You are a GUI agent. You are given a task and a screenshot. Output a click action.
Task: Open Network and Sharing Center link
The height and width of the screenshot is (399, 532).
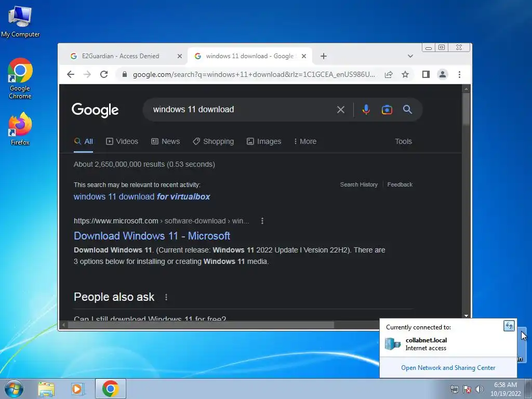click(x=448, y=368)
